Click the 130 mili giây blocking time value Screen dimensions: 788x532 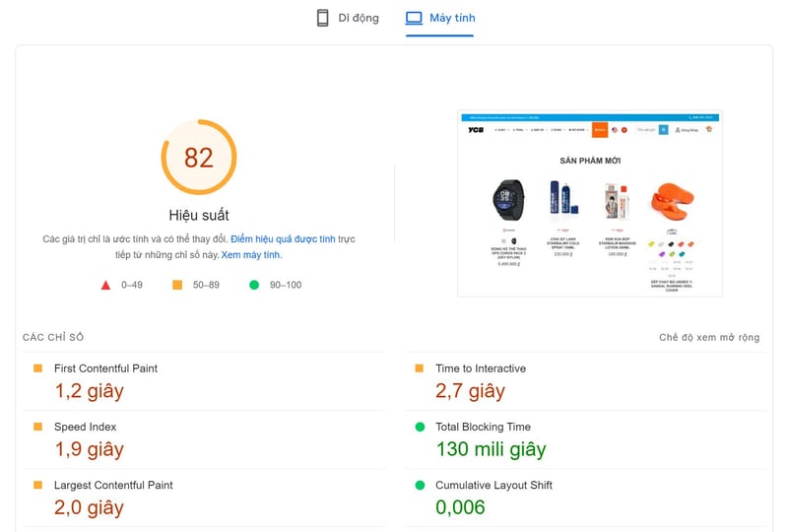491,449
